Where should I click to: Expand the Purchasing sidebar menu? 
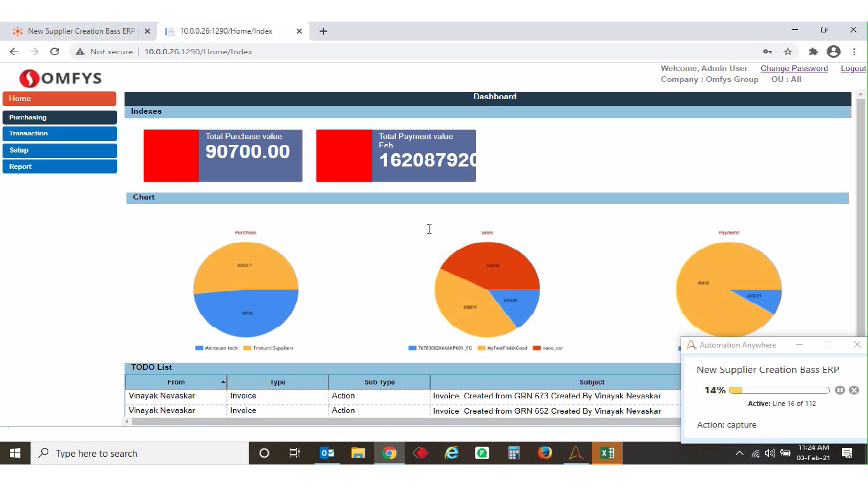59,118
